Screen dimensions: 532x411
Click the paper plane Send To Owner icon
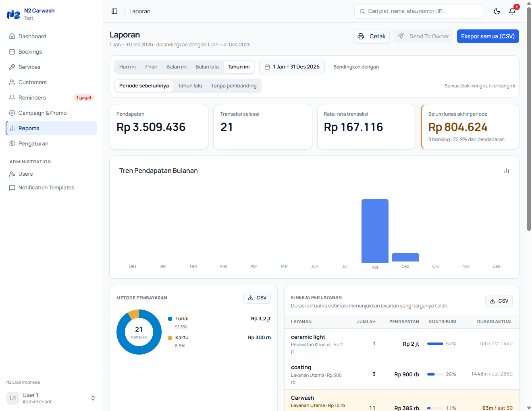(x=401, y=36)
